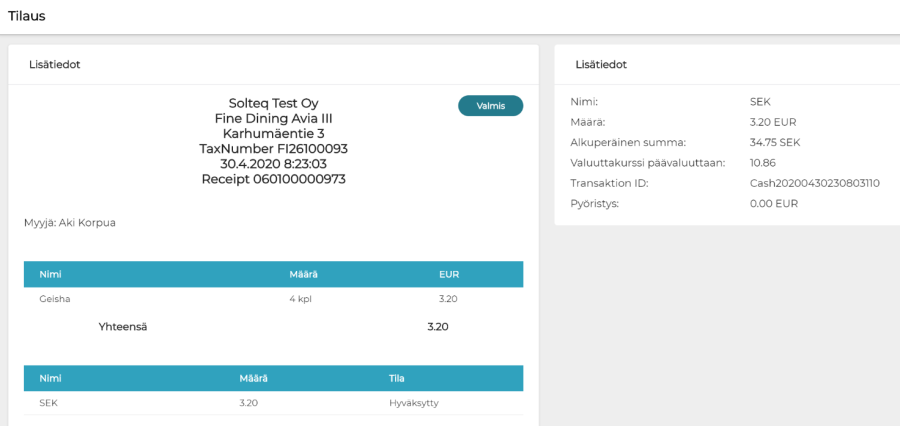Select the Yhteensä total label

(x=123, y=326)
